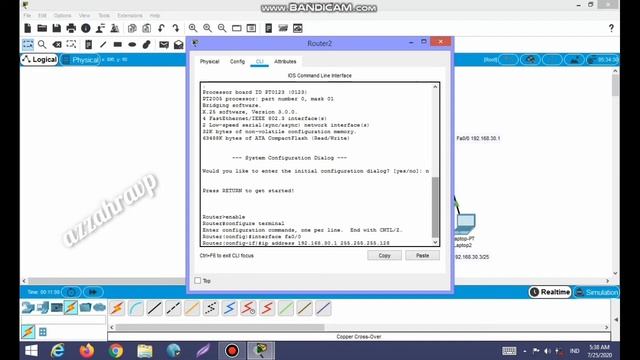The image size is (640, 360).
Task: Click CLI scrollbar down arrow
Action: point(435,242)
